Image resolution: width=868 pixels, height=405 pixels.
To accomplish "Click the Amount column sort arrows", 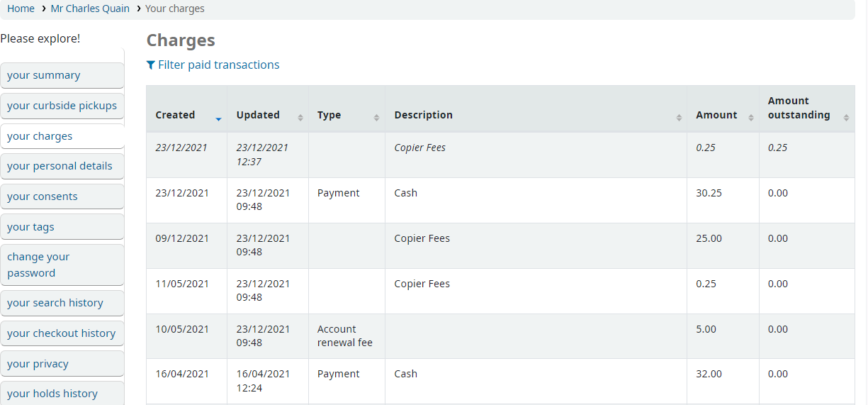I will [750, 118].
